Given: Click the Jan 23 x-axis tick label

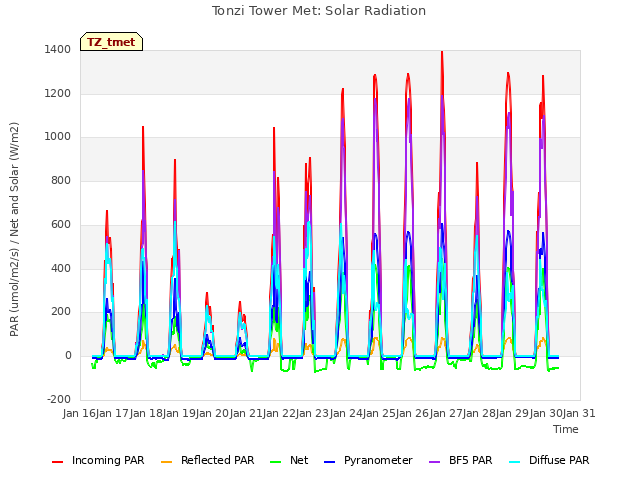Looking at the screenshot, I should [313, 413].
